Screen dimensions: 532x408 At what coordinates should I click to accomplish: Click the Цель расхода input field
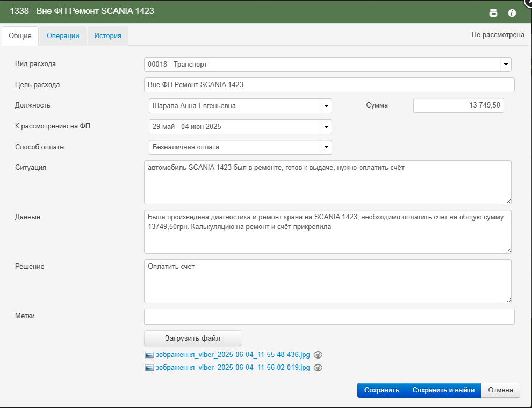click(x=329, y=85)
